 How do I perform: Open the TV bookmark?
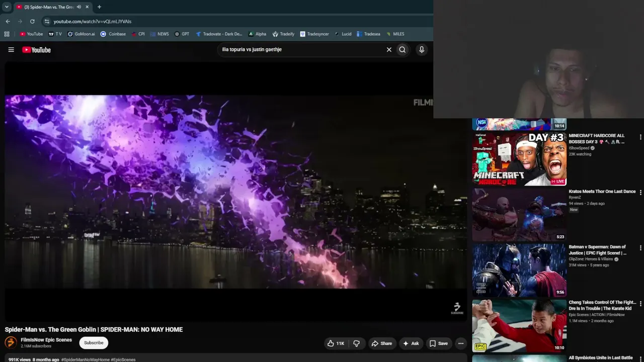click(x=55, y=34)
